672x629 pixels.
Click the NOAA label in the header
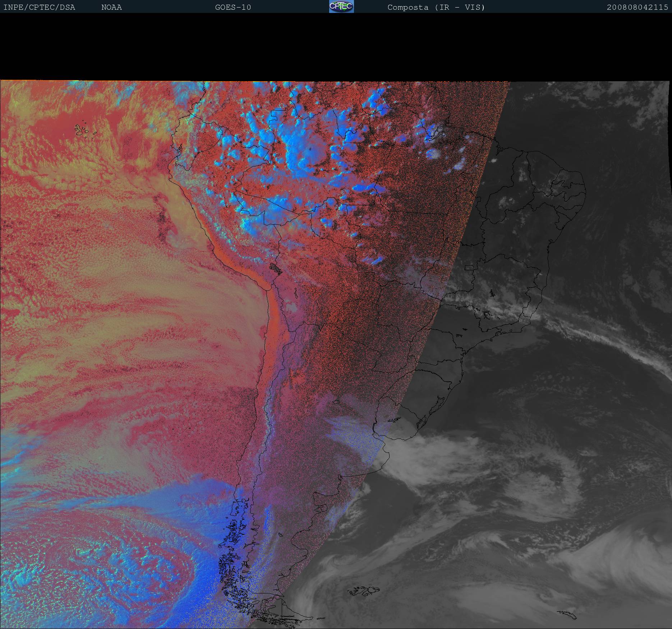(x=111, y=8)
